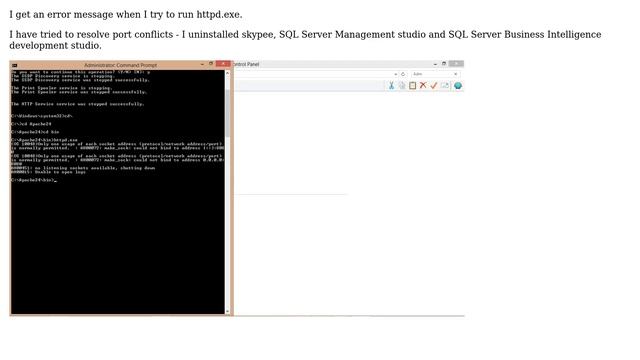640x360 pixels.
Task: Close the Control Panel window
Action: tap(456, 64)
